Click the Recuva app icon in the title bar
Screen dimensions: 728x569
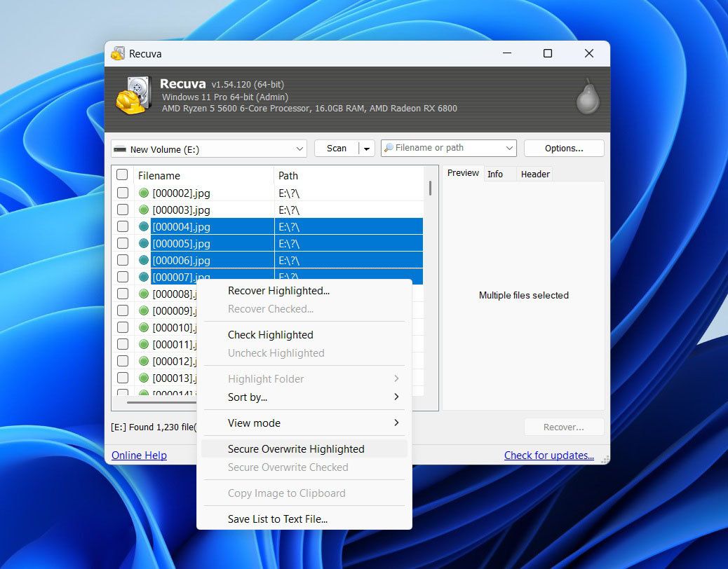coord(118,54)
